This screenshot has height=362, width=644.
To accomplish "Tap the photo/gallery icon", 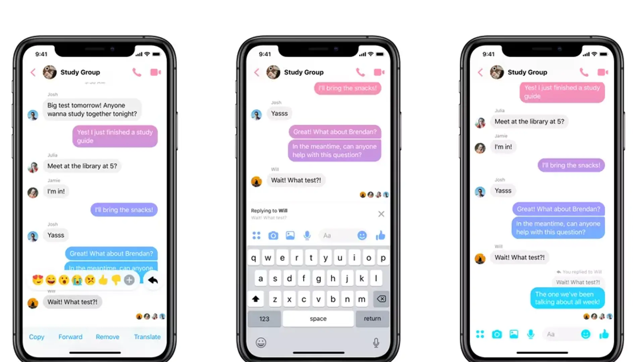I will [290, 236].
